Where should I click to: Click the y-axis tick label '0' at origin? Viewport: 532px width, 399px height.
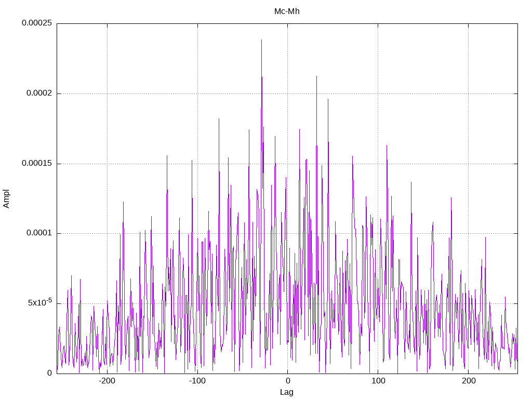(49, 373)
